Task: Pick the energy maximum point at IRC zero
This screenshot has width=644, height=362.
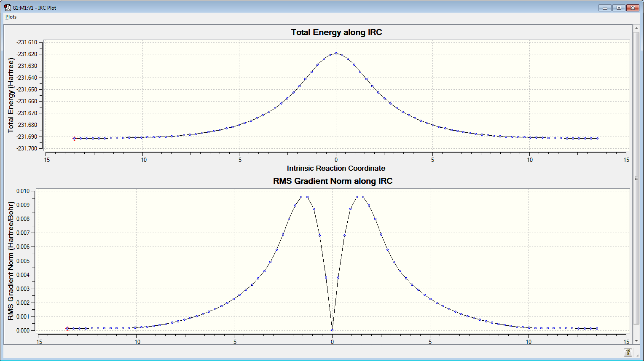Action: (336, 54)
